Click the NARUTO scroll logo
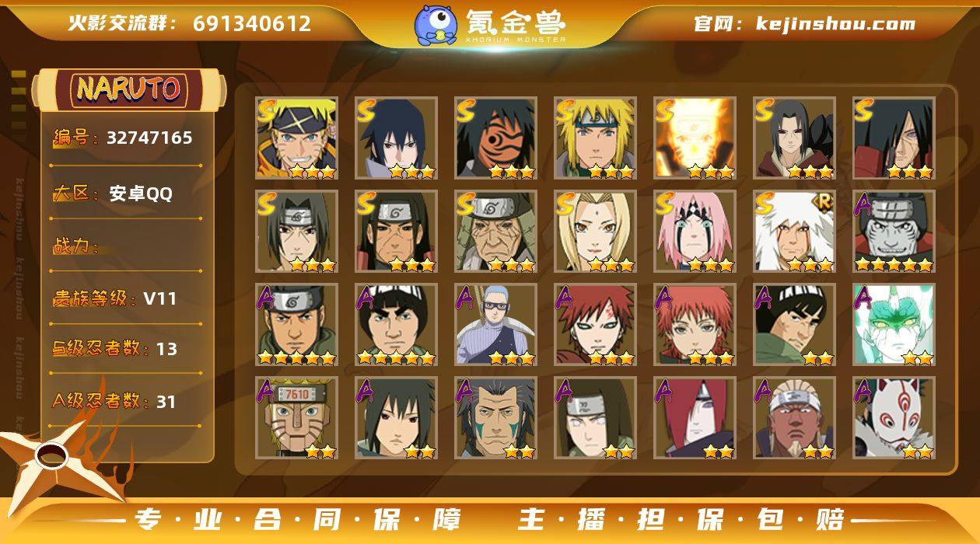980x544 pixels. pyautogui.click(x=128, y=89)
